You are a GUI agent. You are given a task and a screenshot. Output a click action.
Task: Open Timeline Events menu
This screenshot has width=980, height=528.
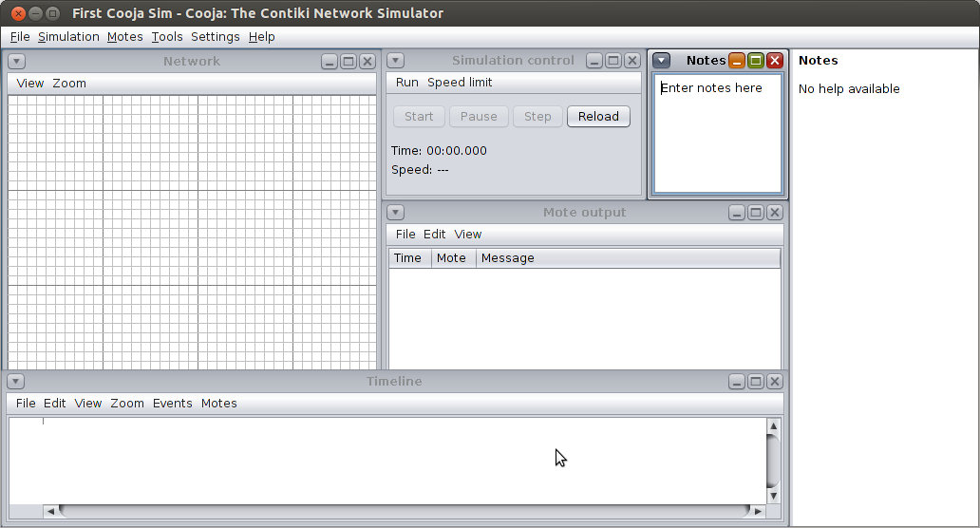pyautogui.click(x=173, y=403)
